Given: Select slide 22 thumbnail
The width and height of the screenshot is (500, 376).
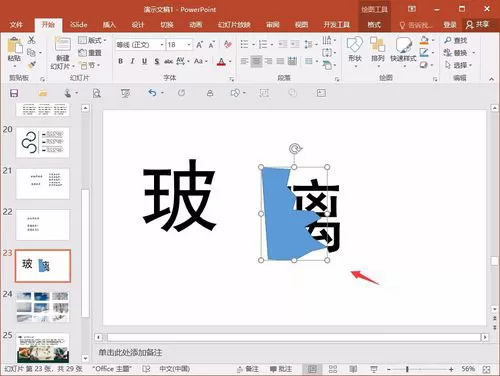Looking at the screenshot, I should coord(43,225).
